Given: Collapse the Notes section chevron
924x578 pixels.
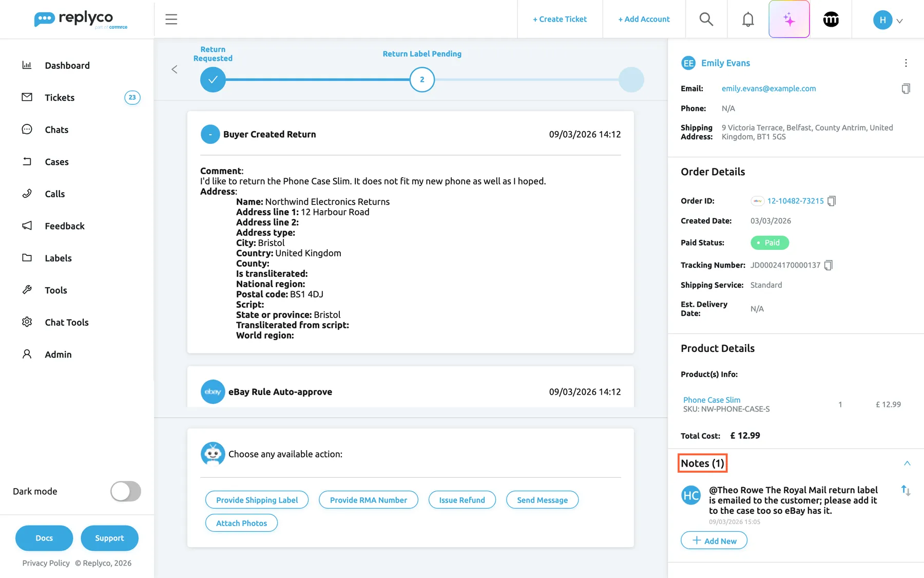Looking at the screenshot, I should tap(907, 463).
